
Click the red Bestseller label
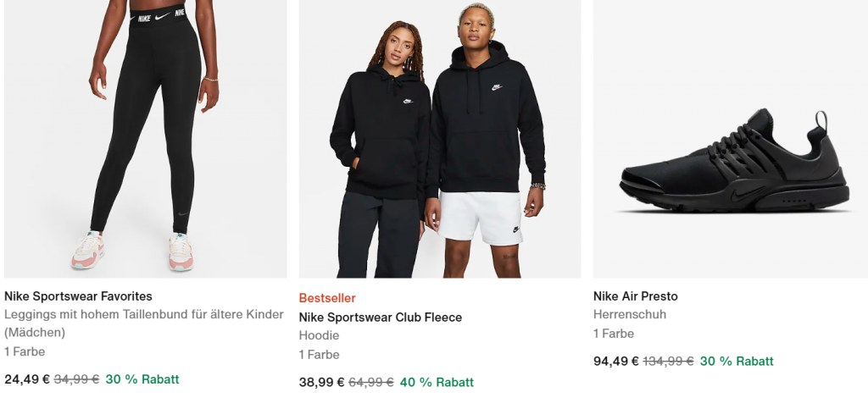(x=327, y=298)
